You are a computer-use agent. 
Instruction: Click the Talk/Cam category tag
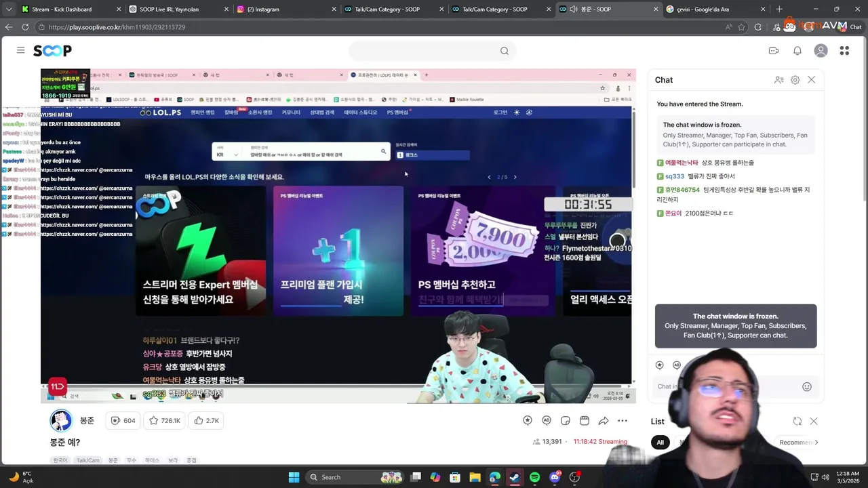(87, 460)
